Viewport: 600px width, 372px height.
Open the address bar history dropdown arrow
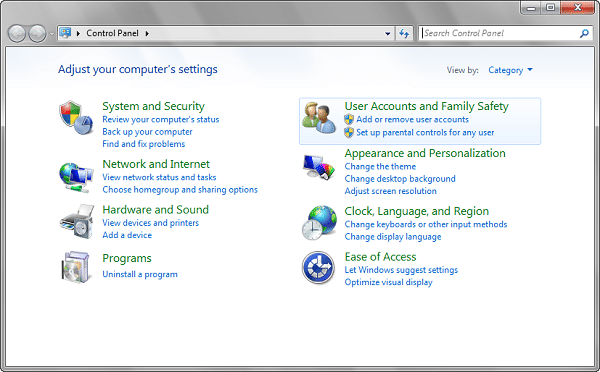point(388,33)
